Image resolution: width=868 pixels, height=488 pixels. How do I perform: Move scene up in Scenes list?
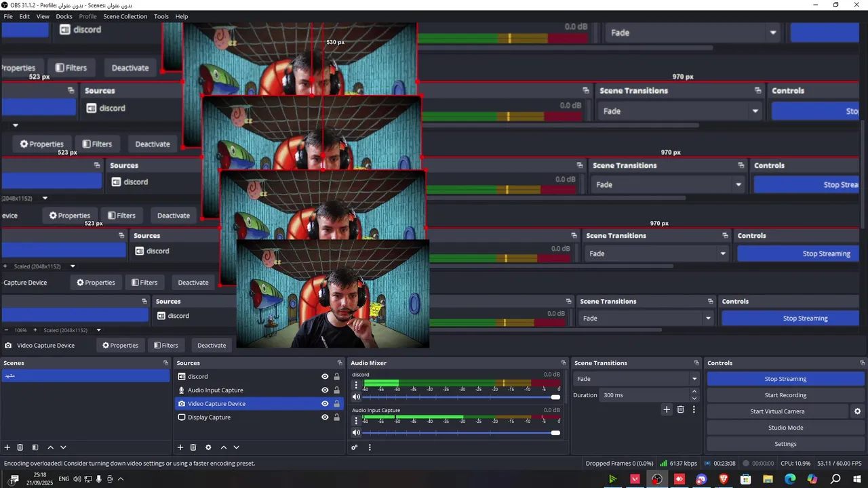tap(50, 447)
